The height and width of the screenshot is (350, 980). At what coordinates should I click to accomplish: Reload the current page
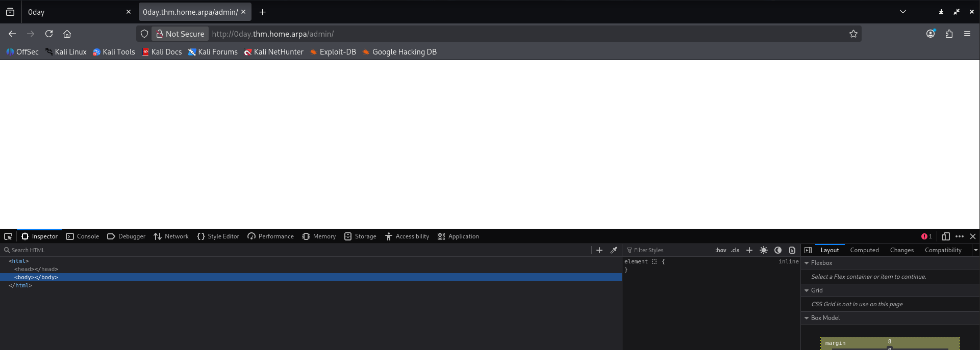point(49,34)
